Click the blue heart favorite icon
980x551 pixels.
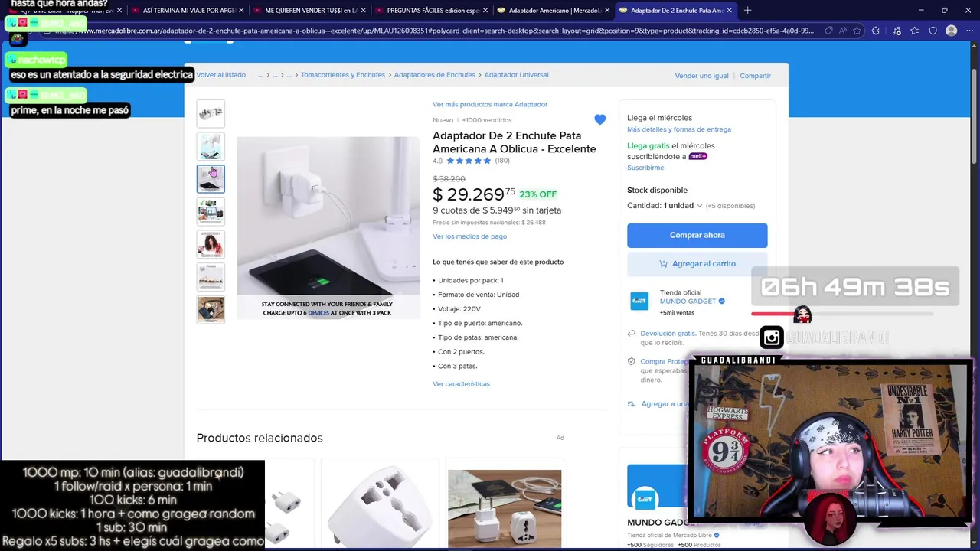599,119
